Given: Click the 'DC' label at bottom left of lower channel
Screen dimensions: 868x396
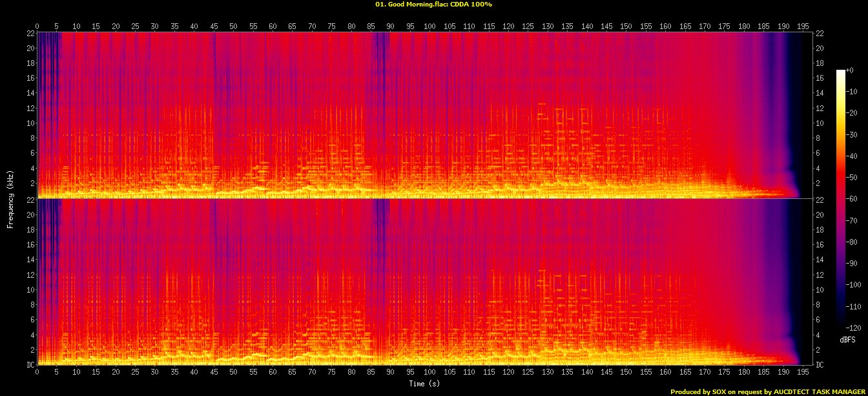Looking at the screenshot, I should (31, 365).
